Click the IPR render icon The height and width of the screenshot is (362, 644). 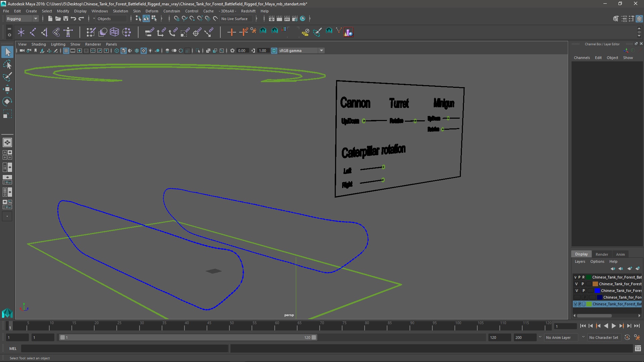click(x=287, y=19)
